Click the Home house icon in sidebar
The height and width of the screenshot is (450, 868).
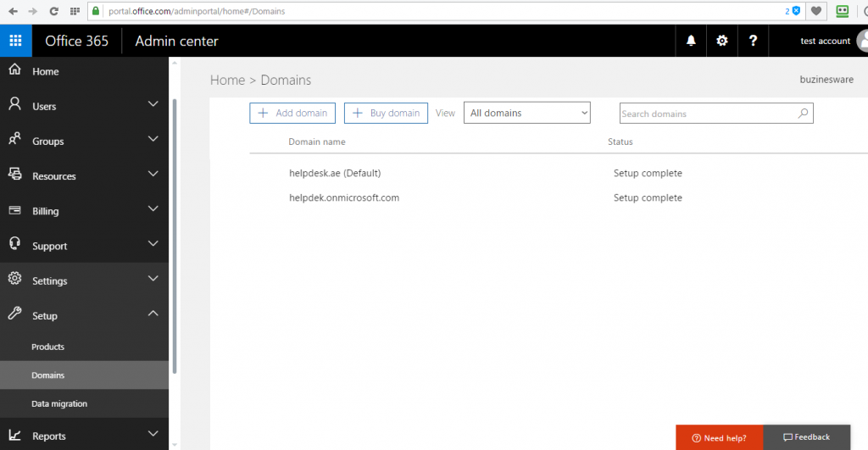pos(15,69)
